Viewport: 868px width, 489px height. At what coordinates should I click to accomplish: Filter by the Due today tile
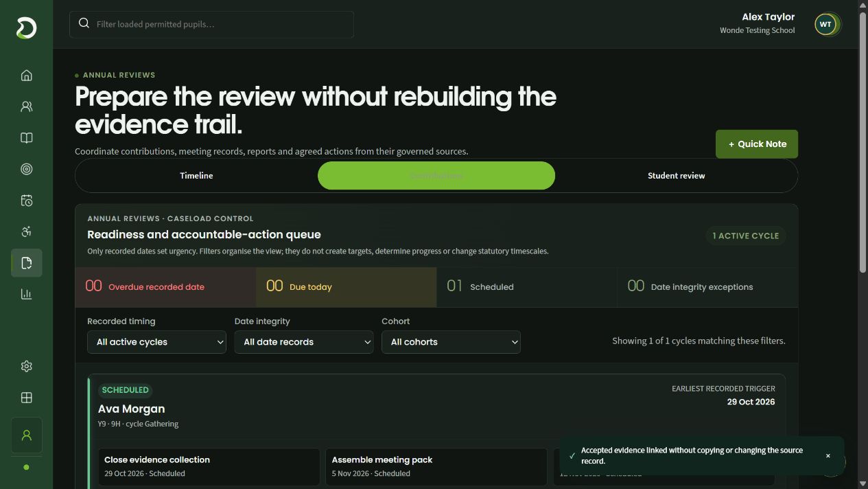(346, 287)
